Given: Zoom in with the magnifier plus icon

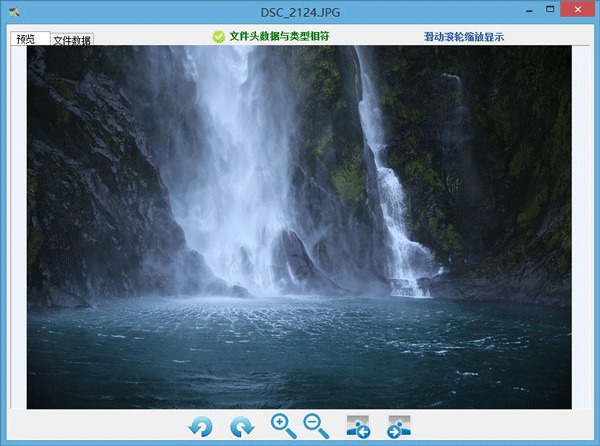Looking at the screenshot, I should click(283, 427).
